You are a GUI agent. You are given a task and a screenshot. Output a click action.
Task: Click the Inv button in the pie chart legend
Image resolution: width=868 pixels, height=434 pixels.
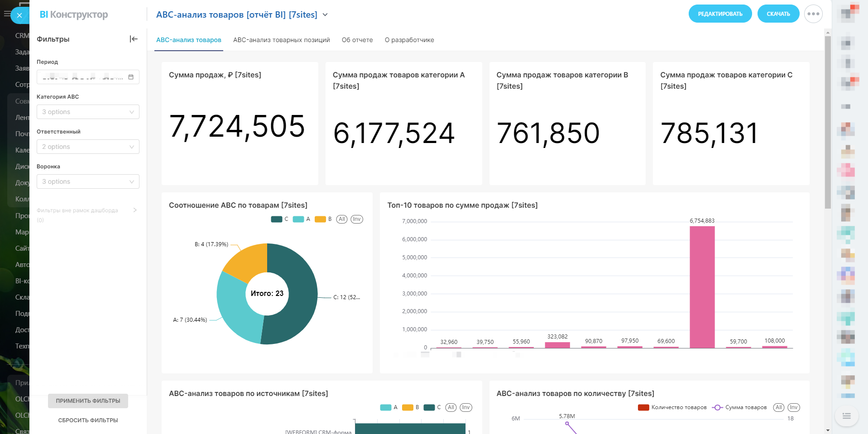tap(357, 219)
